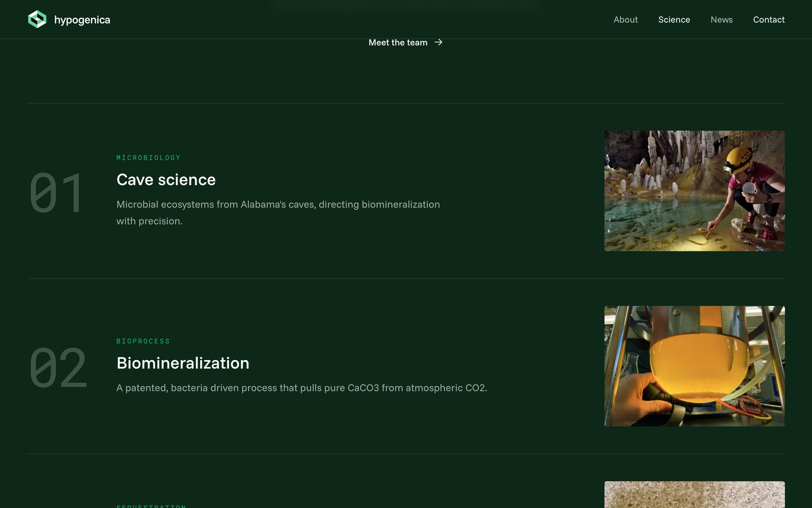Open the partially visible stone texture image
The height and width of the screenshot is (508, 812).
[694, 494]
